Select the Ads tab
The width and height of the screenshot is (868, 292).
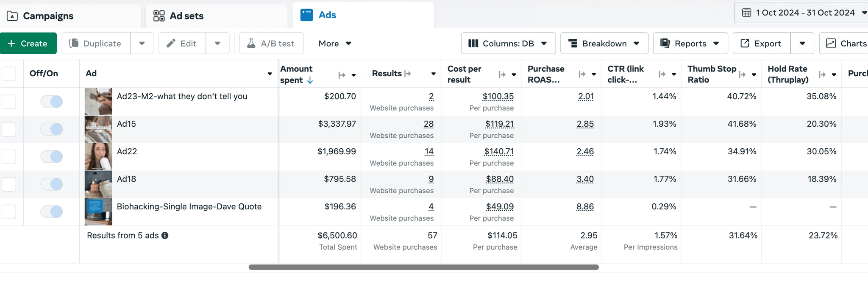pyautogui.click(x=363, y=15)
